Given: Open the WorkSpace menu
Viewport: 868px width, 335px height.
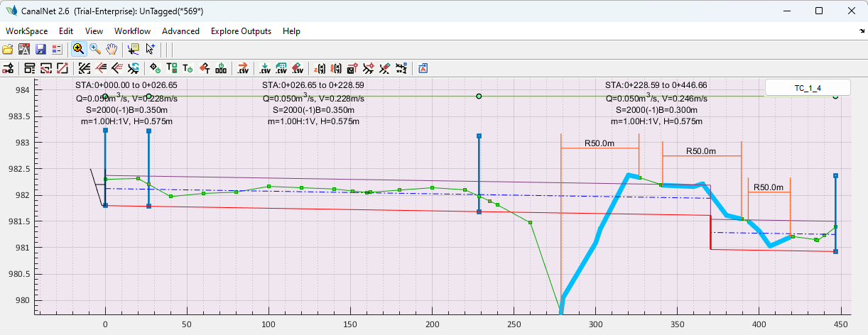Looking at the screenshot, I should 26,31.
